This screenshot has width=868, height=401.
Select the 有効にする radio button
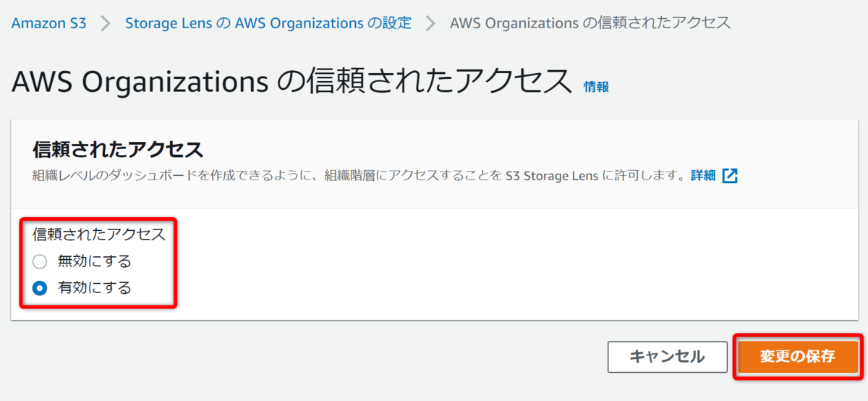click(x=40, y=288)
